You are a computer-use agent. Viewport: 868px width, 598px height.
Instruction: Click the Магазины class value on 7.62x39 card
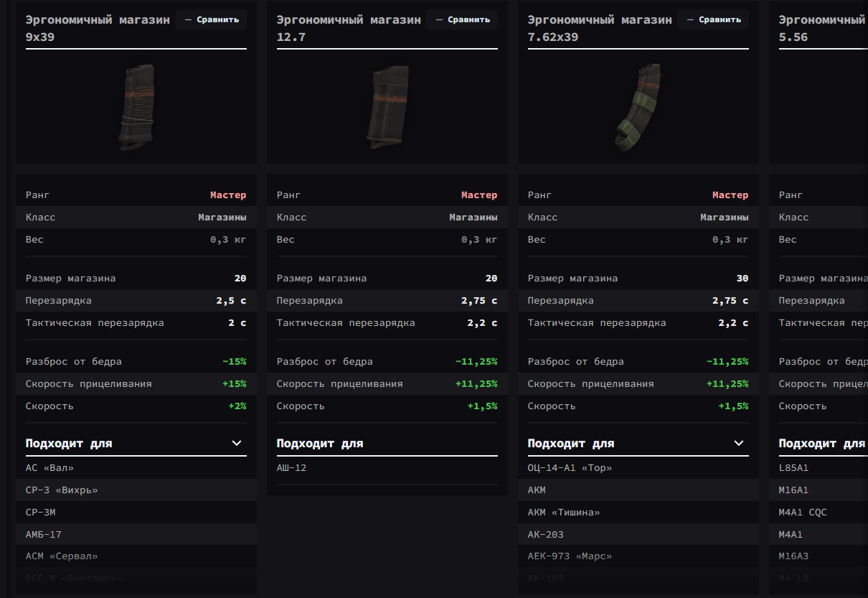point(725,218)
